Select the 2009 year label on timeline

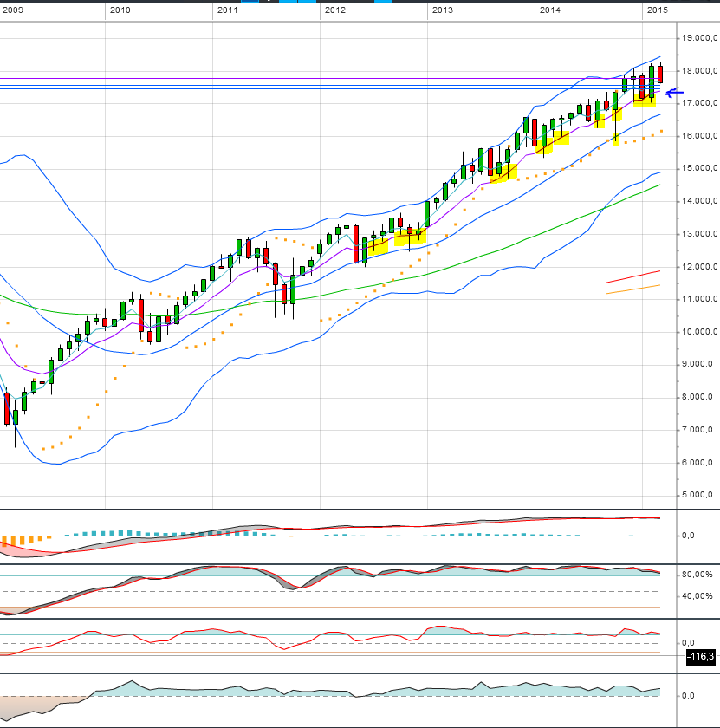[x=12, y=10]
